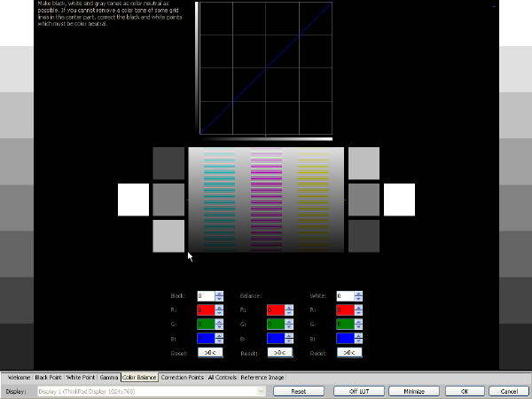Select the Reference Image tab
This screenshot has width=532, height=399.
point(262,378)
